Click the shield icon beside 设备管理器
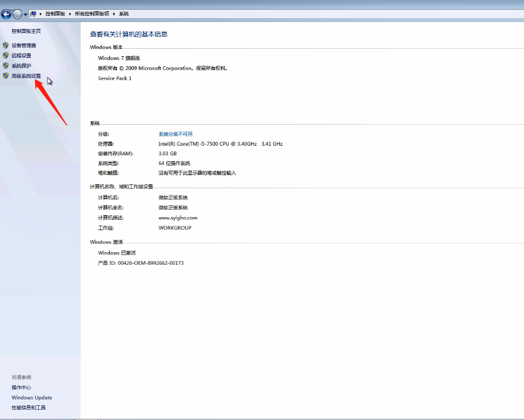Viewport: 524px width, 420px height. tap(6, 45)
